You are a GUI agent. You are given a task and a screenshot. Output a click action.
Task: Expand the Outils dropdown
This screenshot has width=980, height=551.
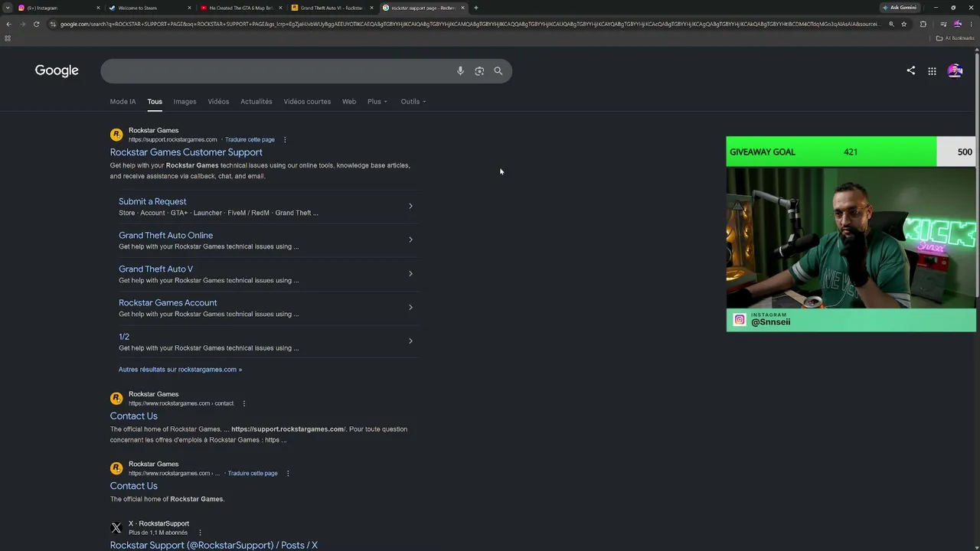coord(413,102)
